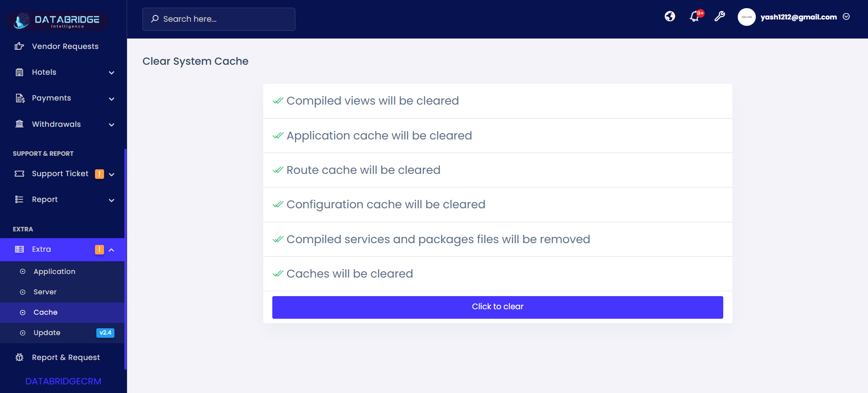The height and width of the screenshot is (393, 868).
Task: Collapse the Extra menu chevron
Action: click(x=112, y=250)
